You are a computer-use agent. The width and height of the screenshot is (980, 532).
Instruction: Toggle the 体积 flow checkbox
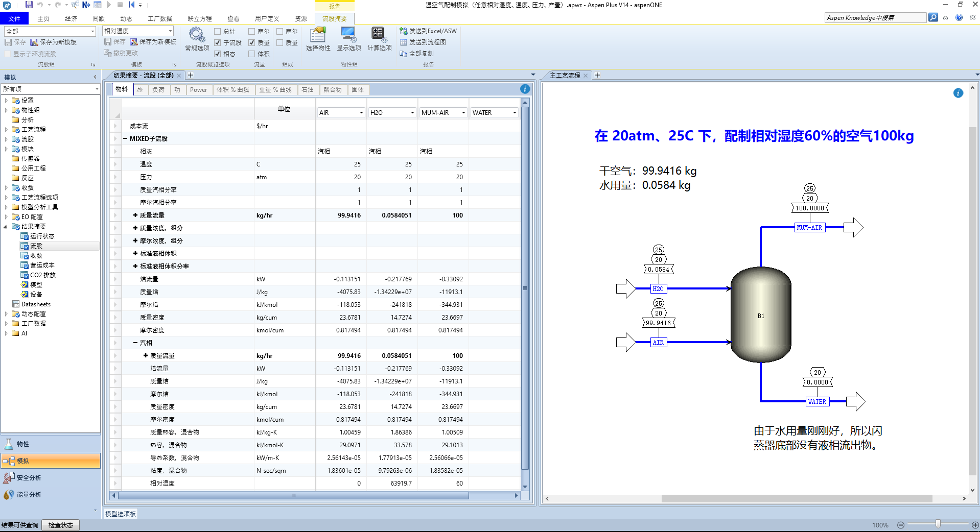[x=251, y=54]
